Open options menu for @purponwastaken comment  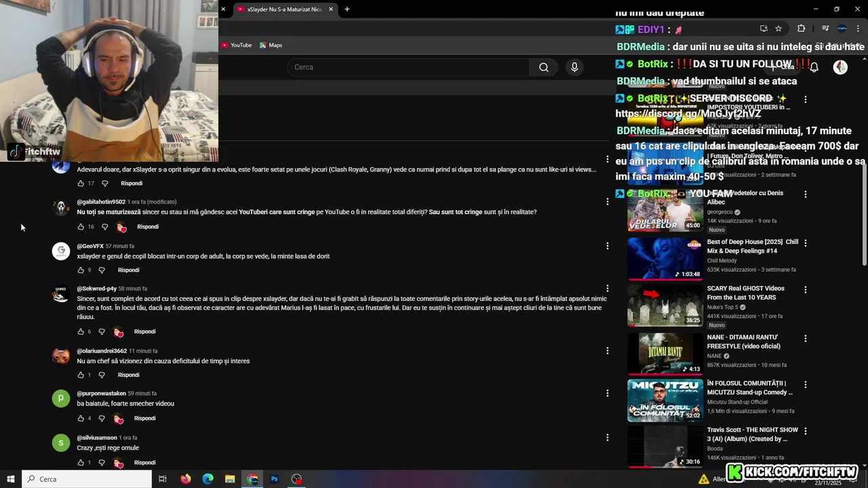click(x=607, y=393)
